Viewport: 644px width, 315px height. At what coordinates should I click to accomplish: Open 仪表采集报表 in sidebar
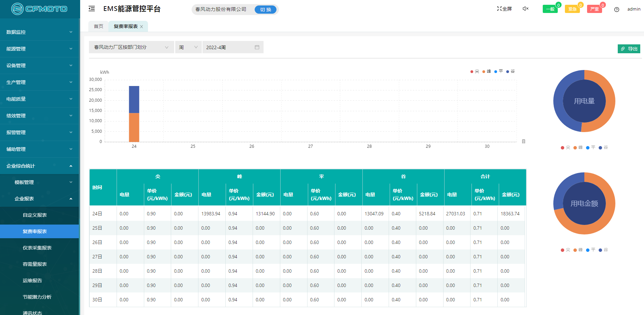click(x=37, y=248)
